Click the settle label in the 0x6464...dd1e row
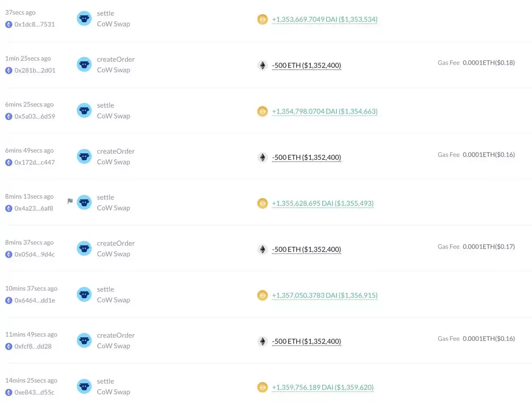This screenshot has width=532, height=402. 106,289
